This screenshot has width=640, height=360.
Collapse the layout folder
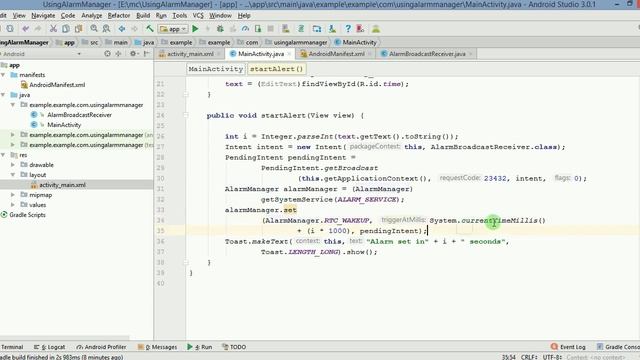[13, 175]
